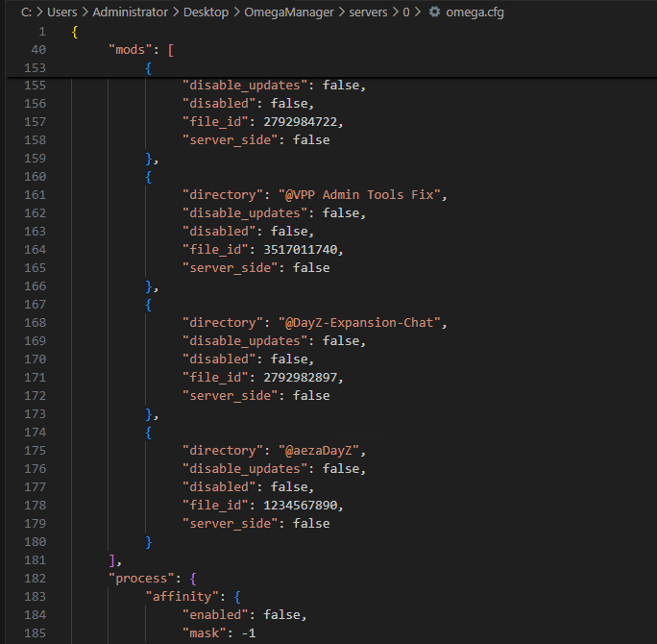
Task: Click the "mask" value -1
Action: [x=246, y=633]
